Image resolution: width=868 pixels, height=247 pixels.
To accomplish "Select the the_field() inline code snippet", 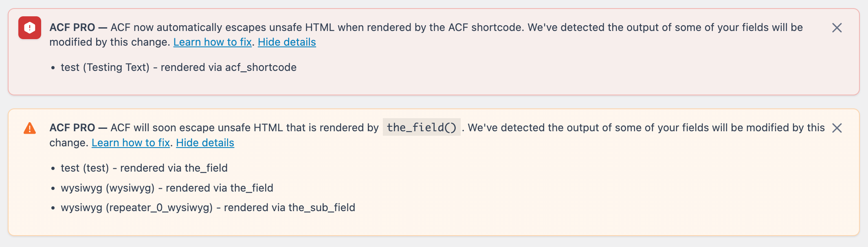I will [422, 127].
